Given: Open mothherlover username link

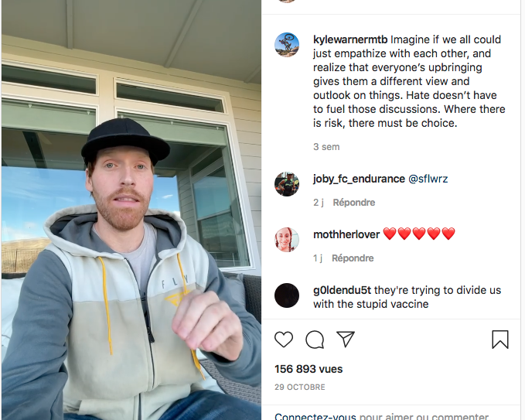Looking at the screenshot, I should [x=346, y=234].
